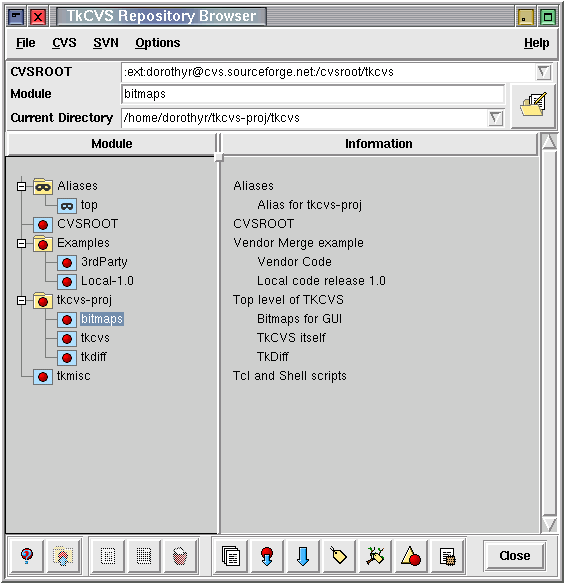The width and height of the screenshot is (564, 583).
Task: Click the small dotted-square toolbar icon
Action: point(108,556)
